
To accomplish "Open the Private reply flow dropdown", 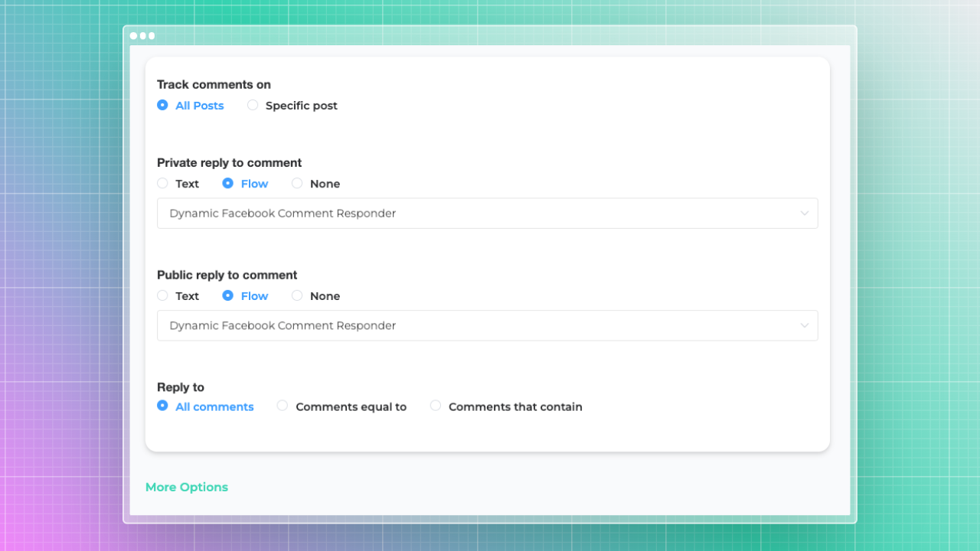I will click(x=488, y=214).
